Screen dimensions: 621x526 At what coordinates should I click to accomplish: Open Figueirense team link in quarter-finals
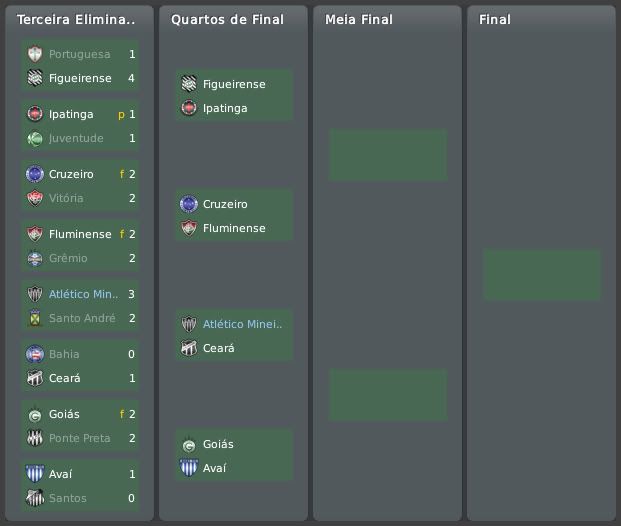pyautogui.click(x=234, y=84)
